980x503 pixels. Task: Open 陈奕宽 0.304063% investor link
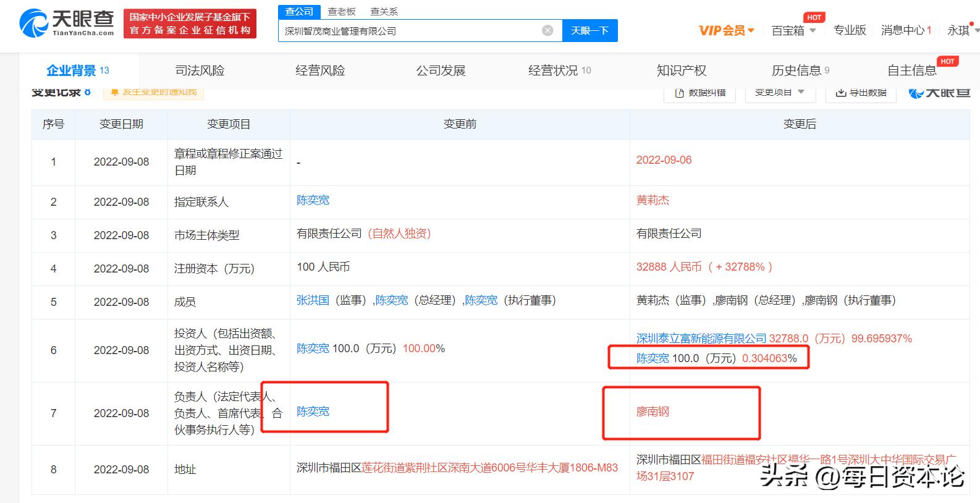click(x=653, y=358)
